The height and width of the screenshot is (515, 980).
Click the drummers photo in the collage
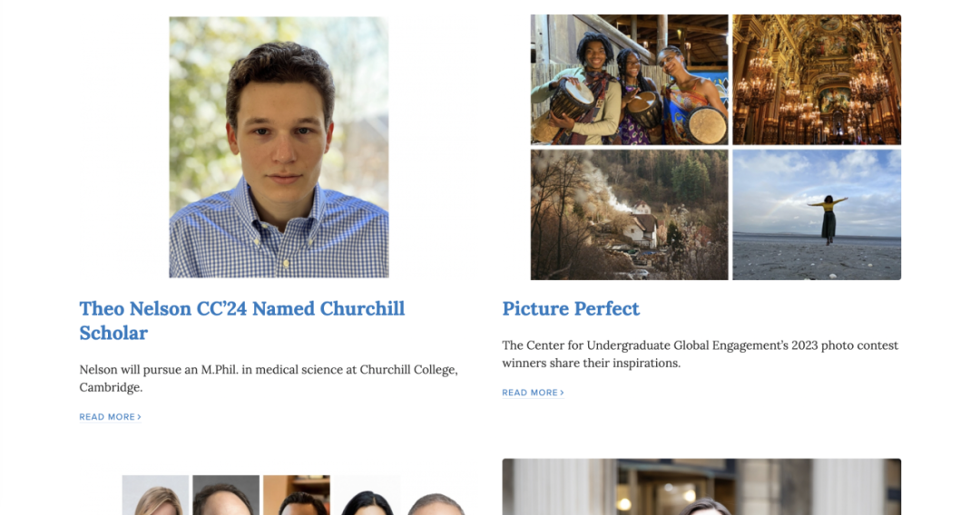click(x=629, y=80)
